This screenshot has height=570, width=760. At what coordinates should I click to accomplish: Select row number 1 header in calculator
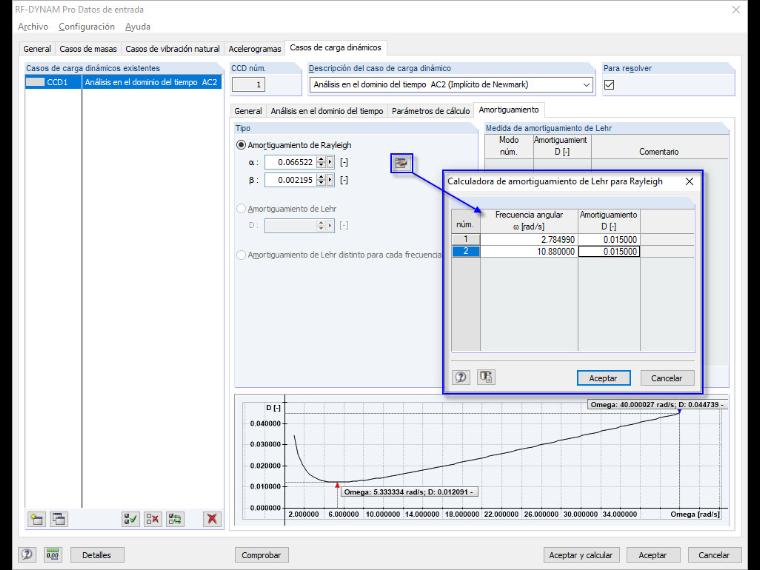coord(466,239)
